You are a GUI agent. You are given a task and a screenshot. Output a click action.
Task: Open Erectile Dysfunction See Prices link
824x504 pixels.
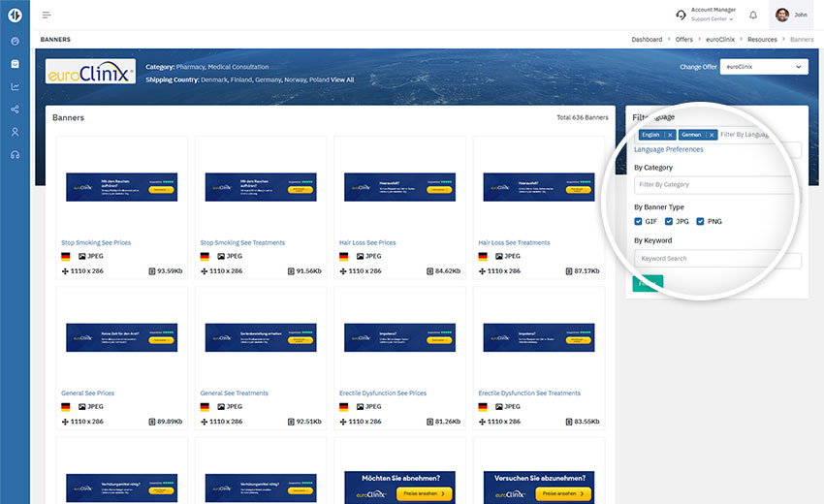click(x=383, y=394)
